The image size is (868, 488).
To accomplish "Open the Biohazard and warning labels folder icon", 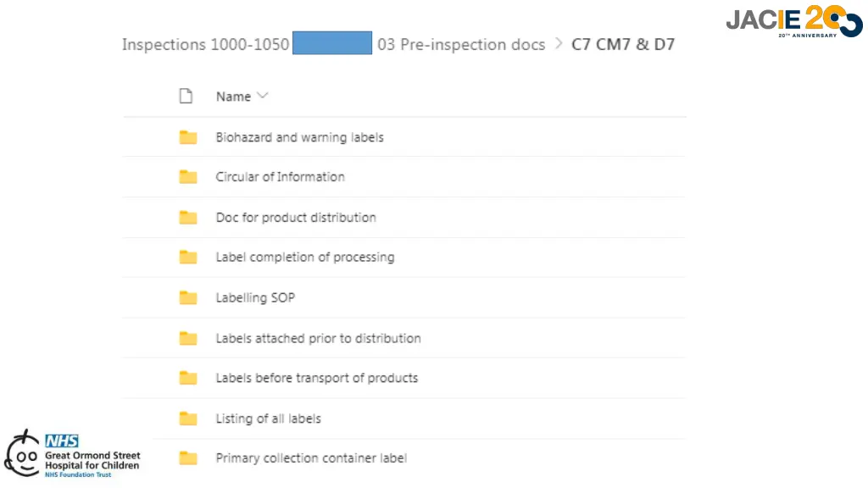I will point(188,137).
